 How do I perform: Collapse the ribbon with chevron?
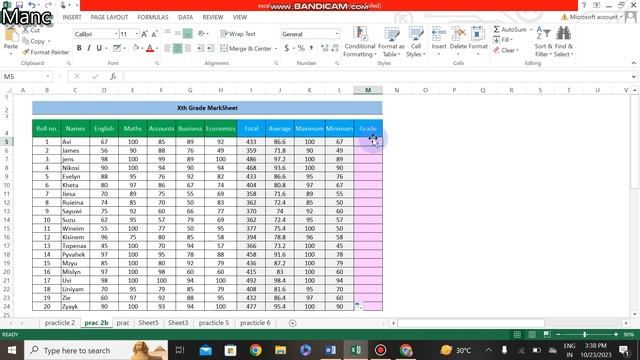tap(633, 63)
